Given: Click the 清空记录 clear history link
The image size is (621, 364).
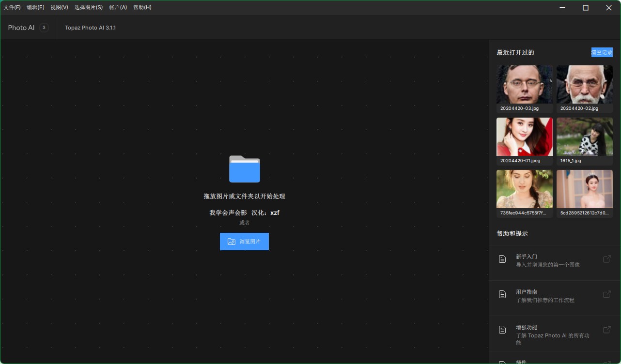Looking at the screenshot, I should tap(602, 52).
